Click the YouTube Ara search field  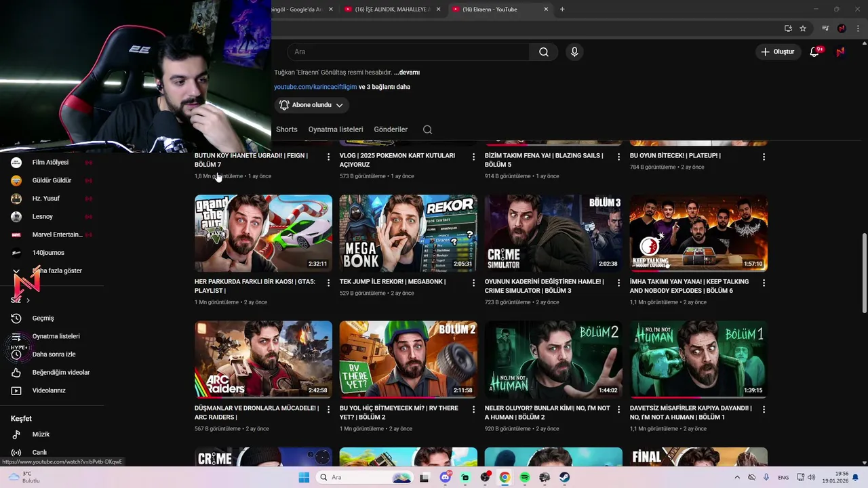pos(408,52)
